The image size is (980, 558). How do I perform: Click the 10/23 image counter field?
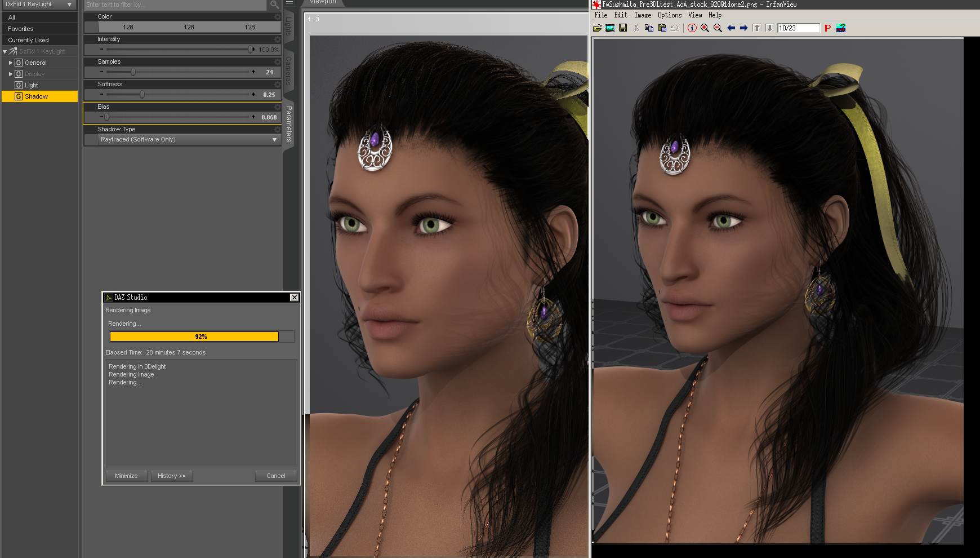(799, 28)
